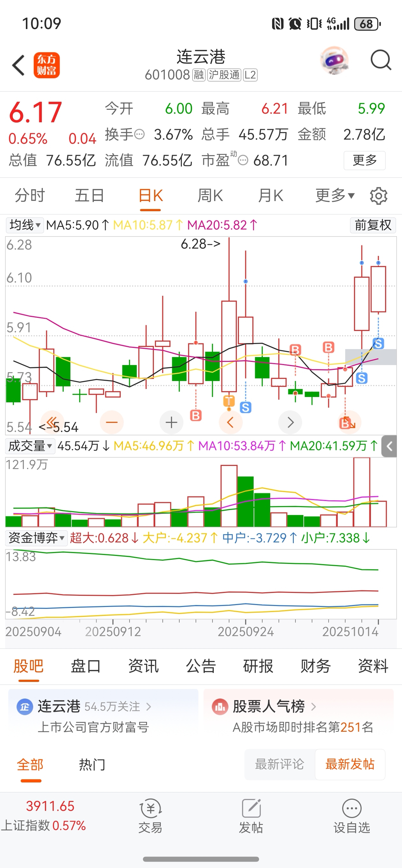Screen dimensions: 402x868
Task: Tap the orange T marker on chart
Action: 229,401
